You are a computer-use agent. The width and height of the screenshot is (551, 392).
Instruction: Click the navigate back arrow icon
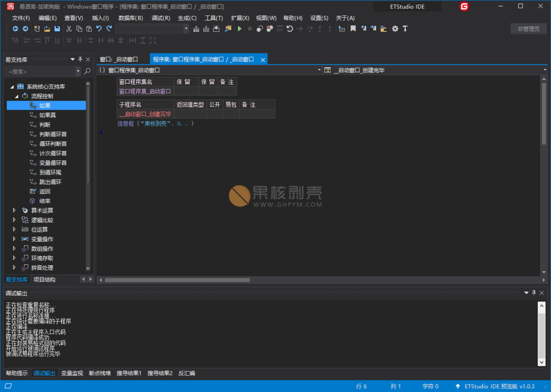click(15, 29)
